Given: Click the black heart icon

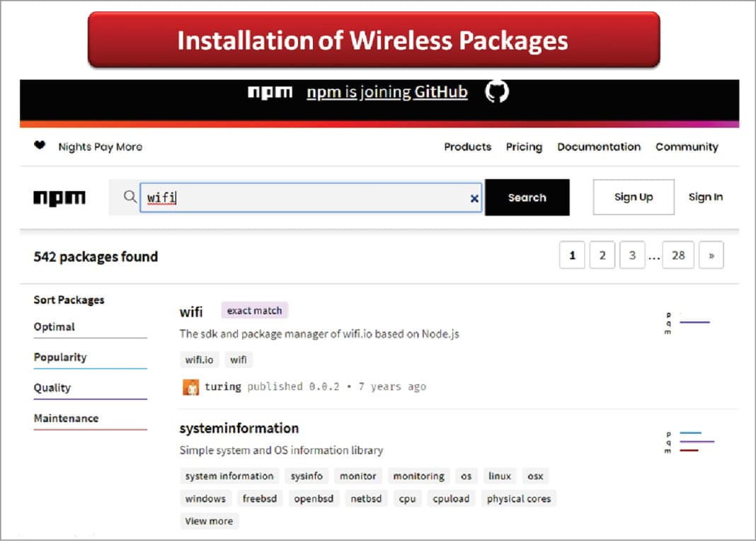Looking at the screenshot, I should (40, 146).
